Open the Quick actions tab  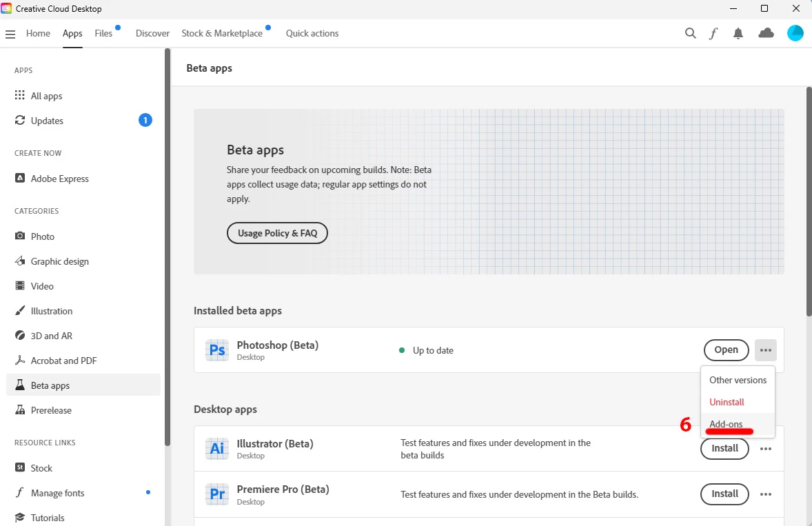pos(312,33)
